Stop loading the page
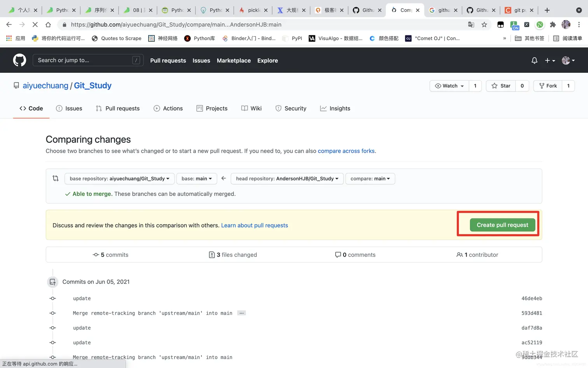This screenshot has width=588, height=368. coord(35,25)
